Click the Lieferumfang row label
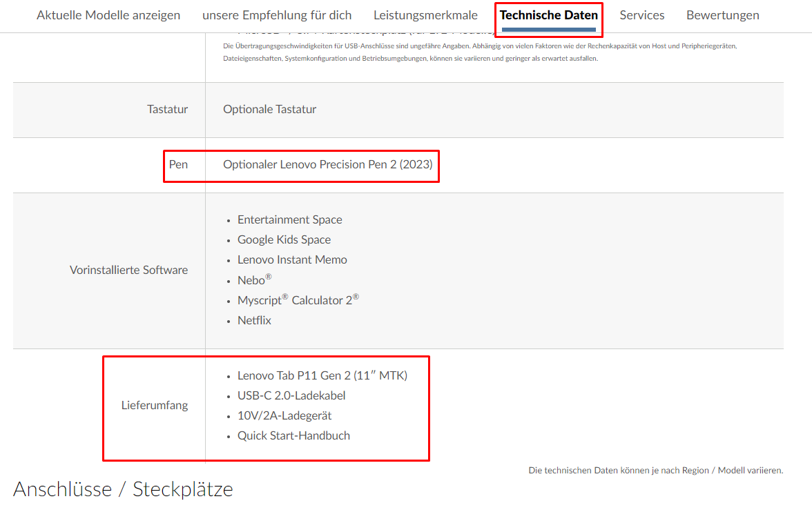The height and width of the screenshot is (521, 812). coord(155,405)
